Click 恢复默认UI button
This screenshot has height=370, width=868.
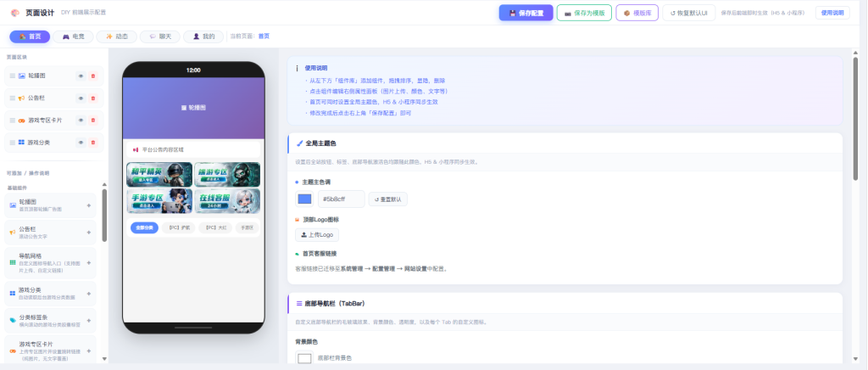tap(688, 13)
